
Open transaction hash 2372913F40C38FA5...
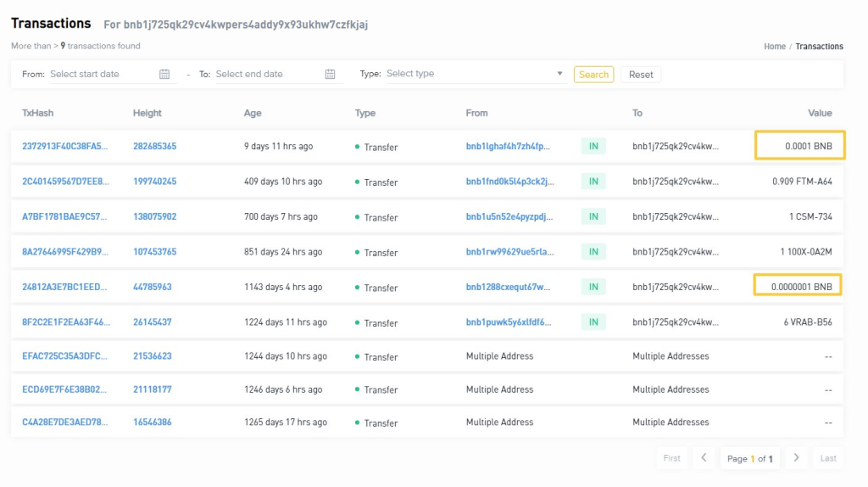pos(64,146)
